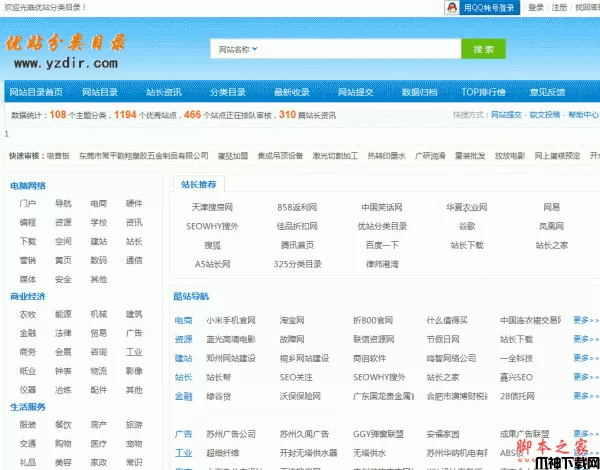The height and width of the screenshot is (470, 600).
Task: Open TOP排行榜 navigation item
Action: 484,92
